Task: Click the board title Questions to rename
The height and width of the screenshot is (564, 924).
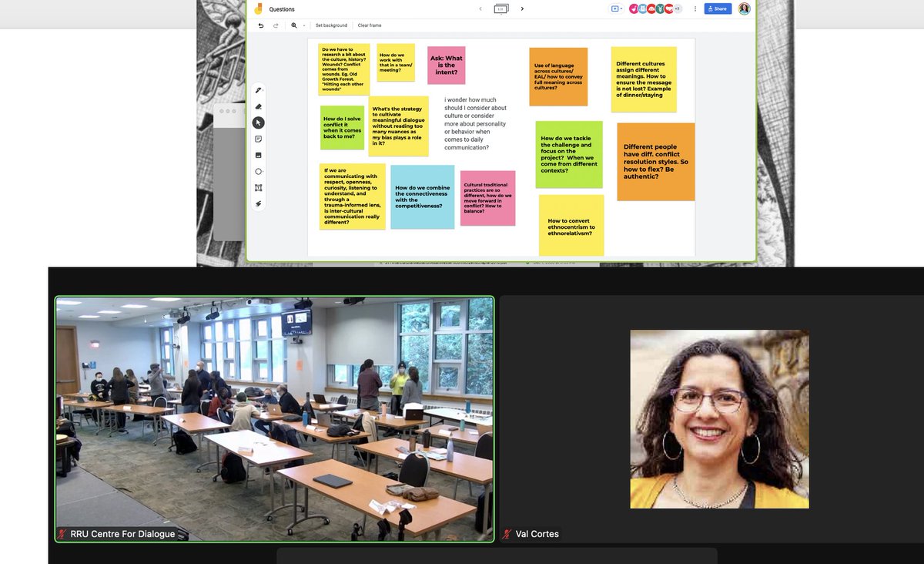Action: (x=281, y=8)
